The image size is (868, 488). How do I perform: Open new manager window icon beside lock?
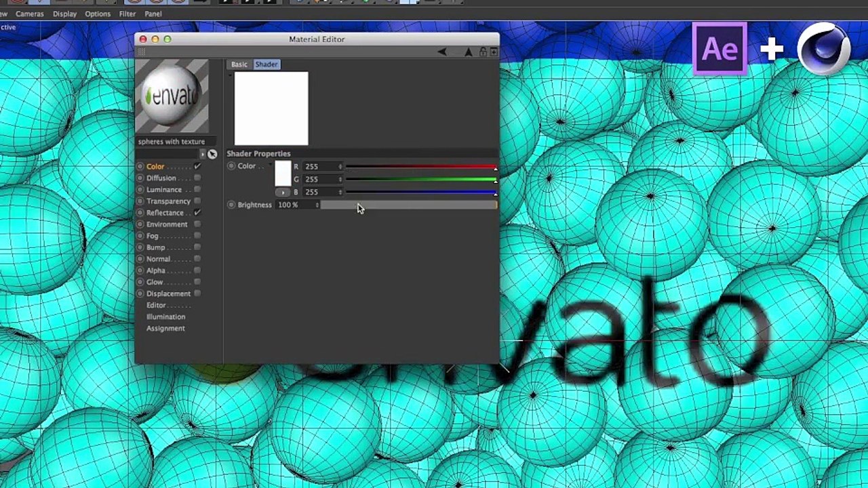[494, 52]
